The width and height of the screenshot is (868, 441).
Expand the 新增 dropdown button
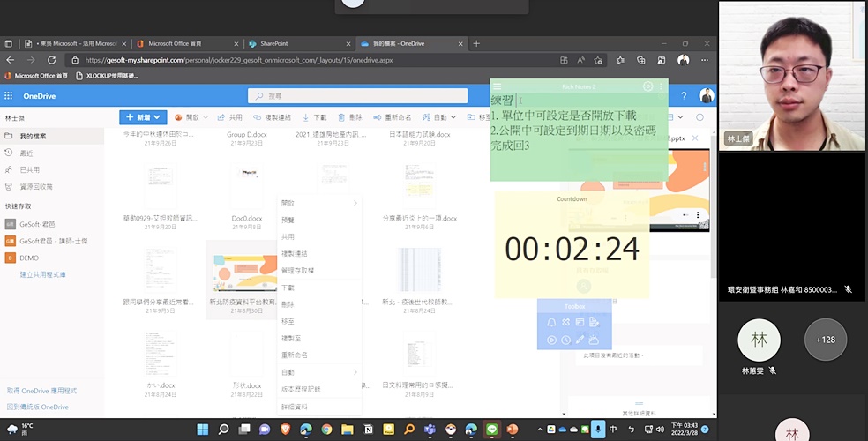pos(142,116)
